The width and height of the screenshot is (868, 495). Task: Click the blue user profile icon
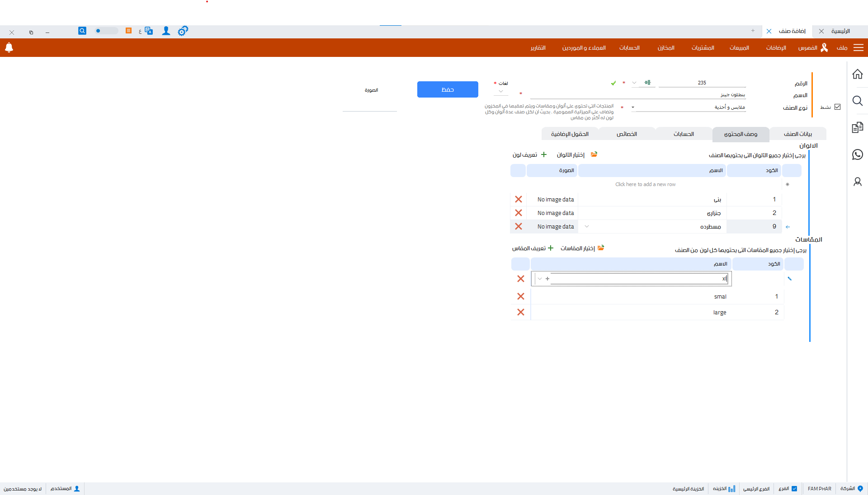pyautogui.click(x=166, y=31)
